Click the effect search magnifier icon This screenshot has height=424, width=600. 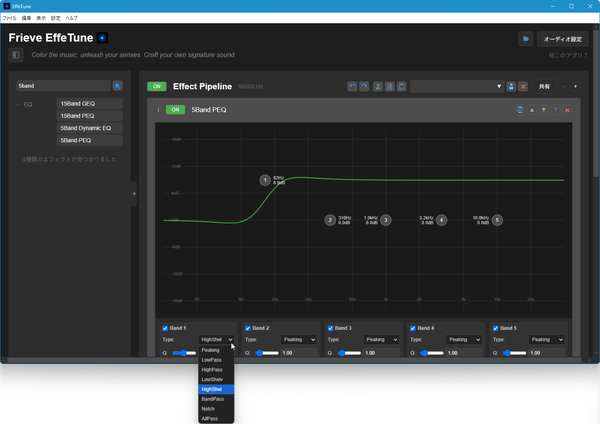pos(117,86)
